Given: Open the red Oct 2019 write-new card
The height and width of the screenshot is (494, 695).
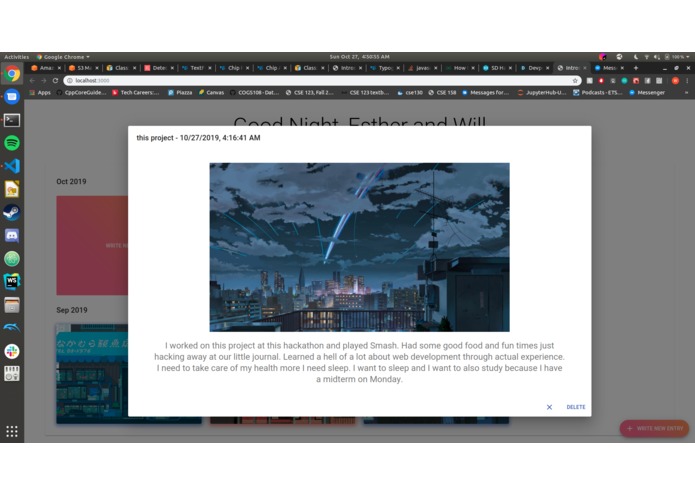Looking at the screenshot, I should tap(92, 245).
